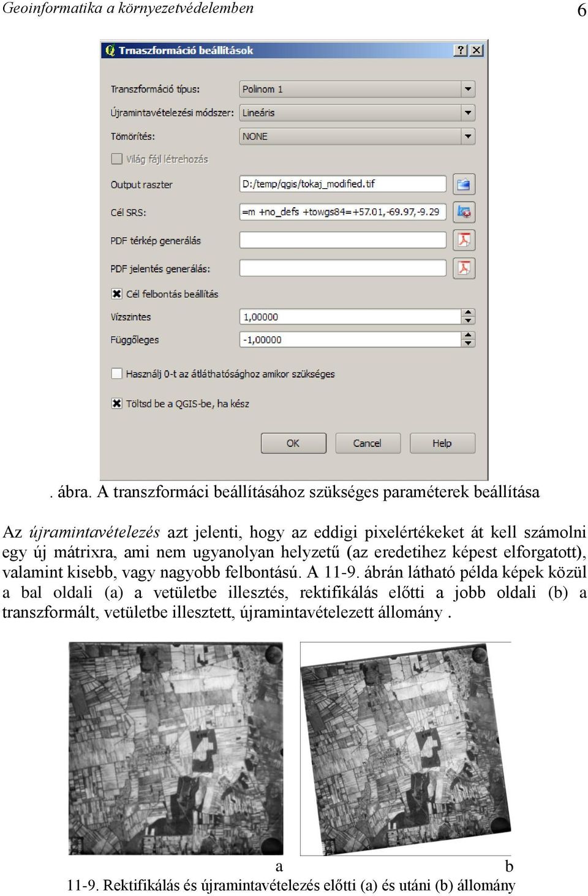Viewport: 588px width, 896px height.
Task: Click the Output raszter path field
Action: [x=342, y=184]
